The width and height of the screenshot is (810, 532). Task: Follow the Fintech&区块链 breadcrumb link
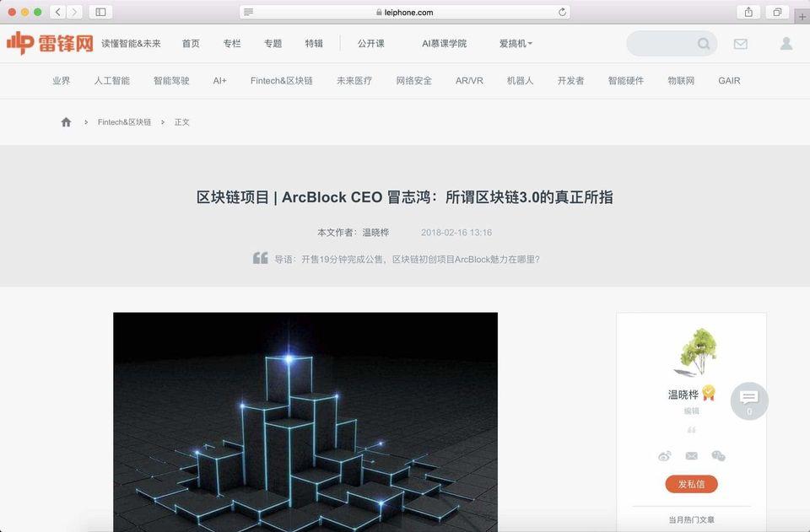point(125,122)
